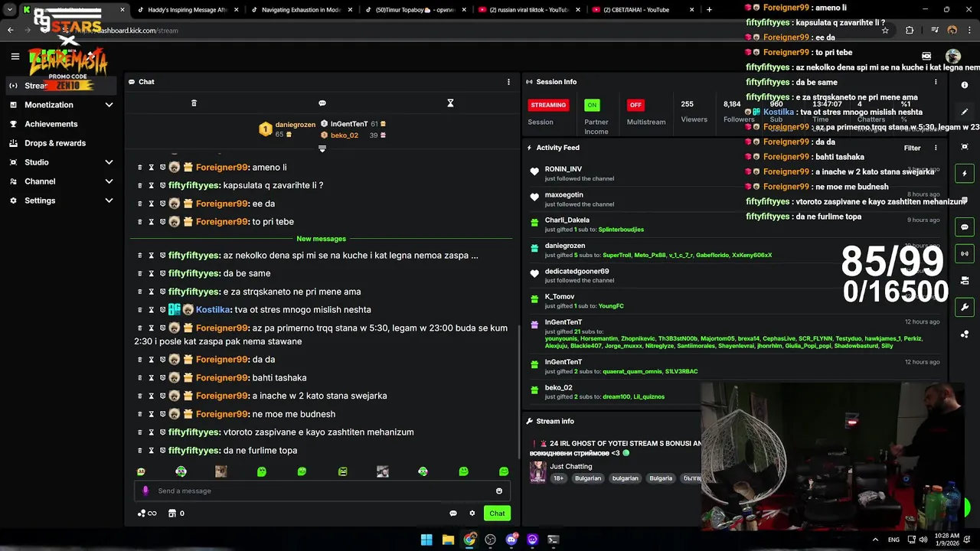Screen dimensions: 980x551
Task: Click the first emote in quick emote row
Action: (141, 471)
